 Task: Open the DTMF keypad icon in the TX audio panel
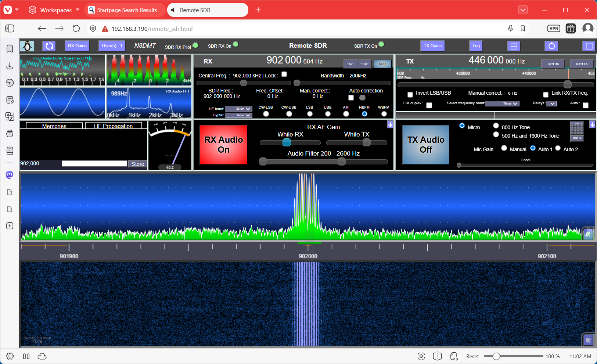pos(577,129)
